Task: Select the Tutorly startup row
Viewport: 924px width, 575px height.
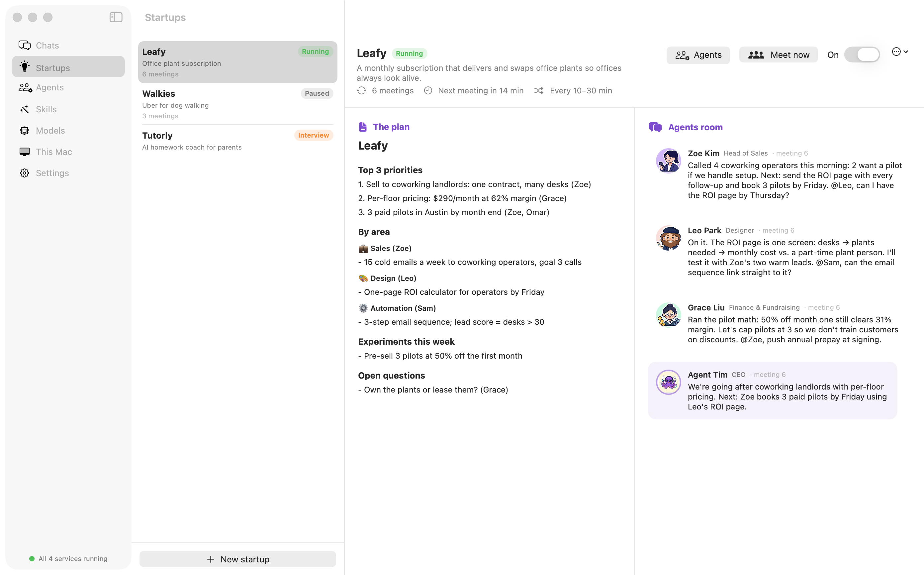Action: tap(237, 140)
